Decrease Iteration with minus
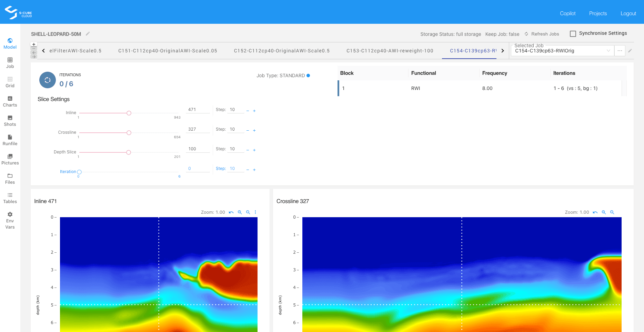This screenshot has height=332, width=644. tap(248, 170)
